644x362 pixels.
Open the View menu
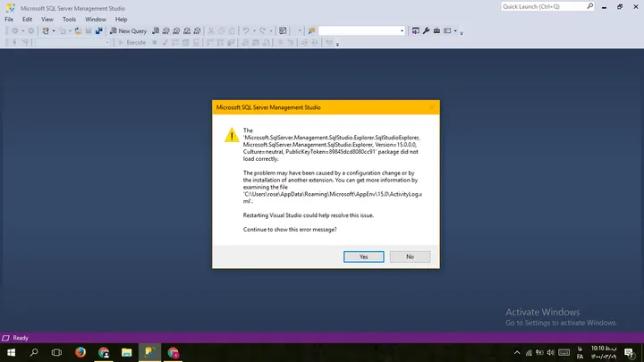pyautogui.click(x=47, y=20)
